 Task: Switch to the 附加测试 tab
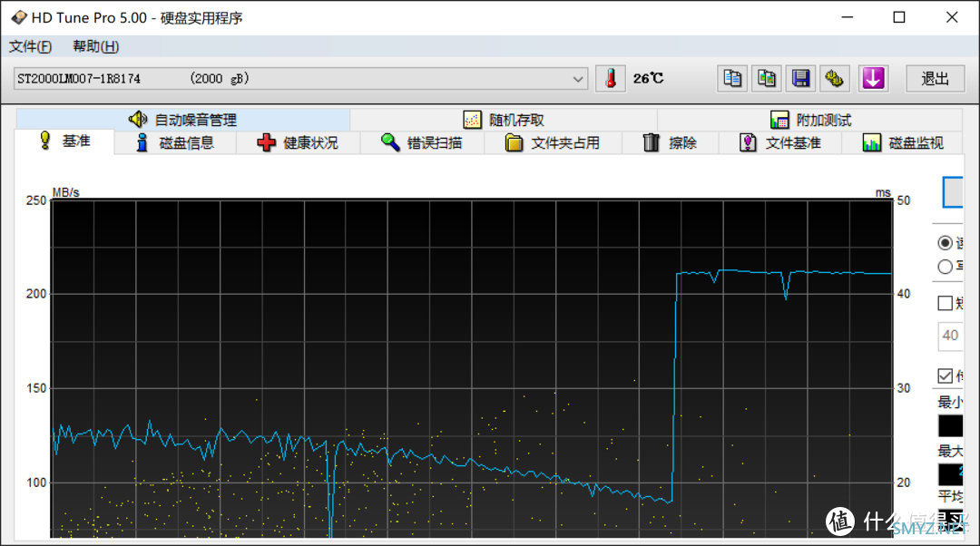coord(810,120)
